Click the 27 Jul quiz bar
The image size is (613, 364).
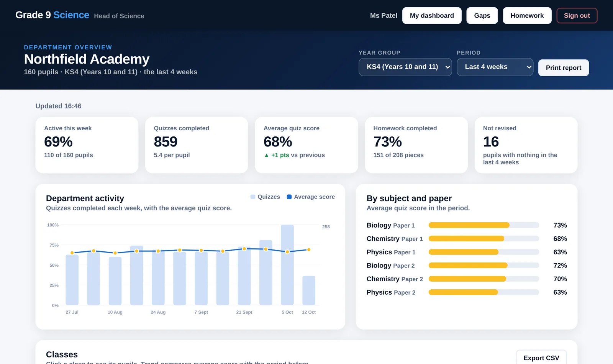(x=72, y=280)
